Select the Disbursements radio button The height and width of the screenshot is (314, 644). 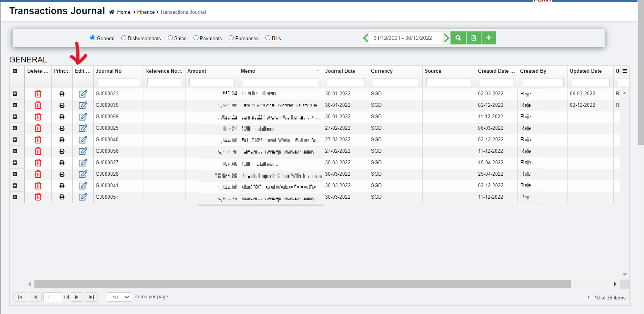pos(124,38)
